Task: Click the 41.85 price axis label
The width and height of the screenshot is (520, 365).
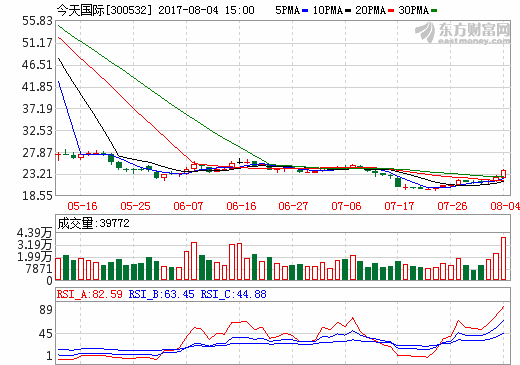Action: click(37, 87)
